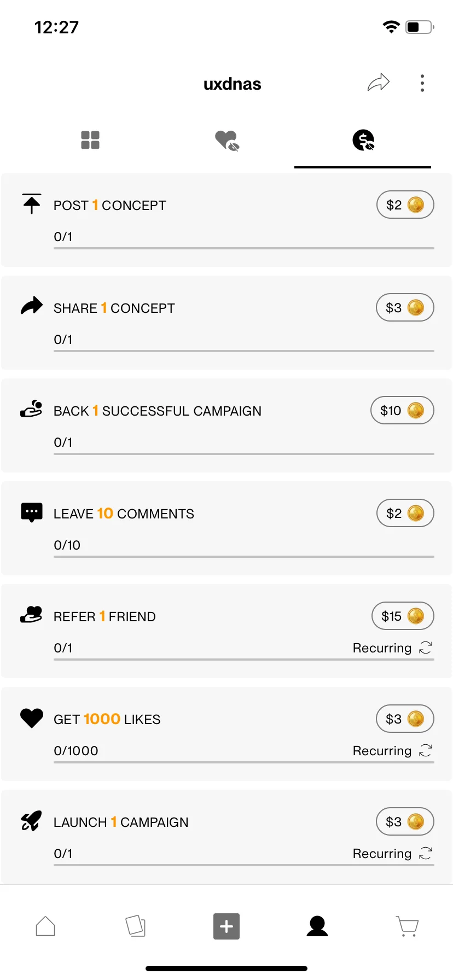Viewport: 453px width, 980px height.
Task: Go to the Home tab in bottom bar
Action: point(45,926)
